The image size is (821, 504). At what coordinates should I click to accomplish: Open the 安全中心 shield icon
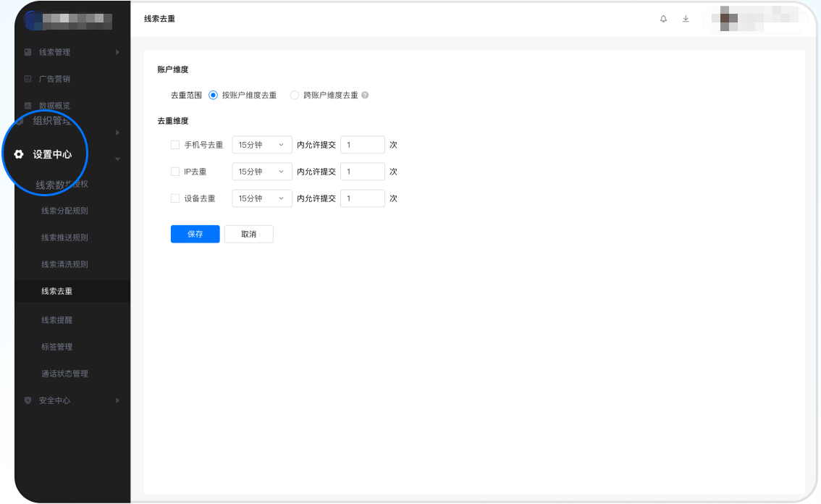28,400
